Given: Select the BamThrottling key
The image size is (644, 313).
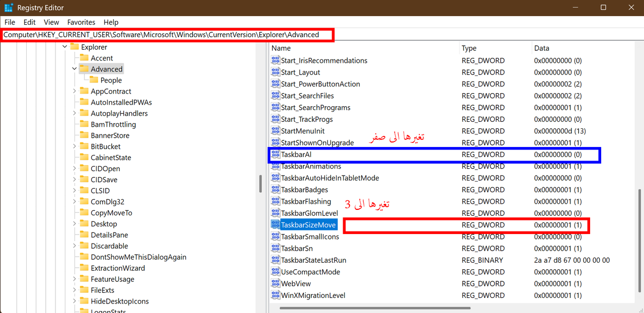Looking at the screenshot, I should coord(113,124).
